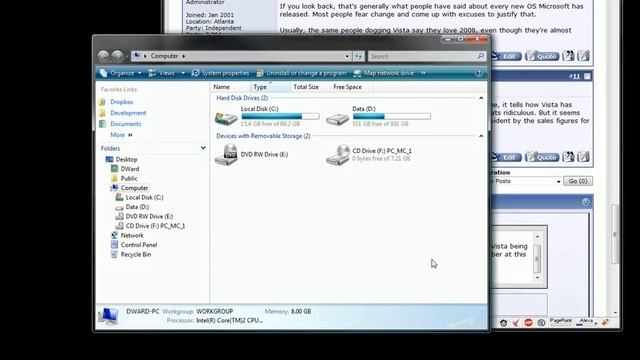This screenshot has width=640, height=360.
Task: Click the '15.4 GB free of 69.2 GB' text
Action: pos(270,124)
